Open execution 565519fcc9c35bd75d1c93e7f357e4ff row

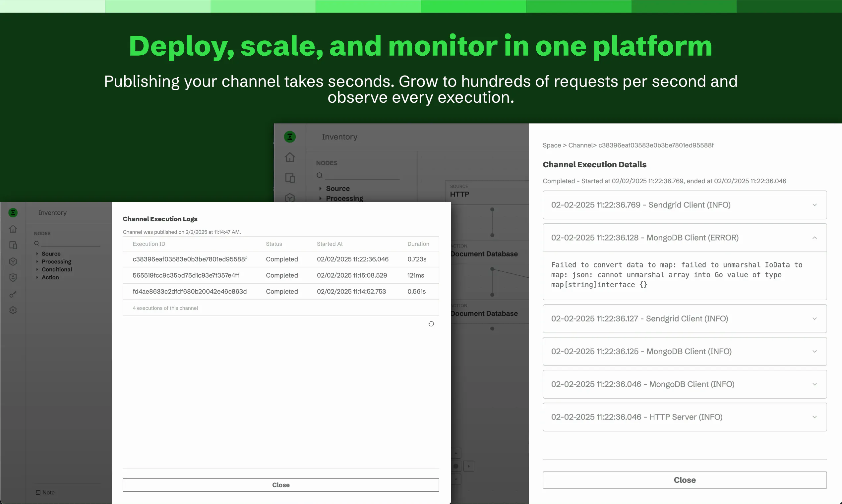pyautogui.click(x=281, y=275)
